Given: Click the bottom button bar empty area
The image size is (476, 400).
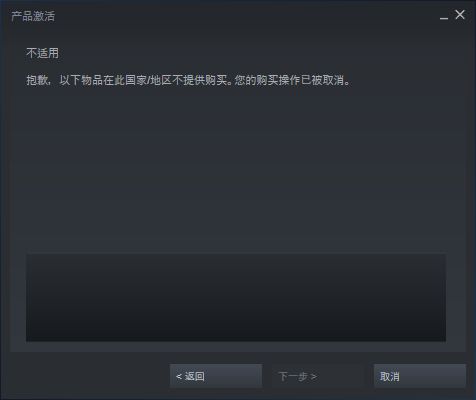Looking at the screenshot, I should coord(87,376).
